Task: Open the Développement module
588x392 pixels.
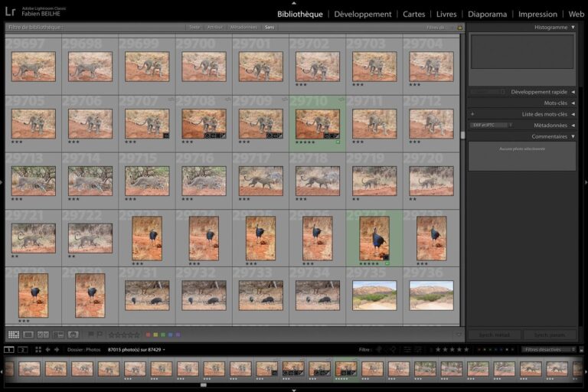Action: coord(362,14)
